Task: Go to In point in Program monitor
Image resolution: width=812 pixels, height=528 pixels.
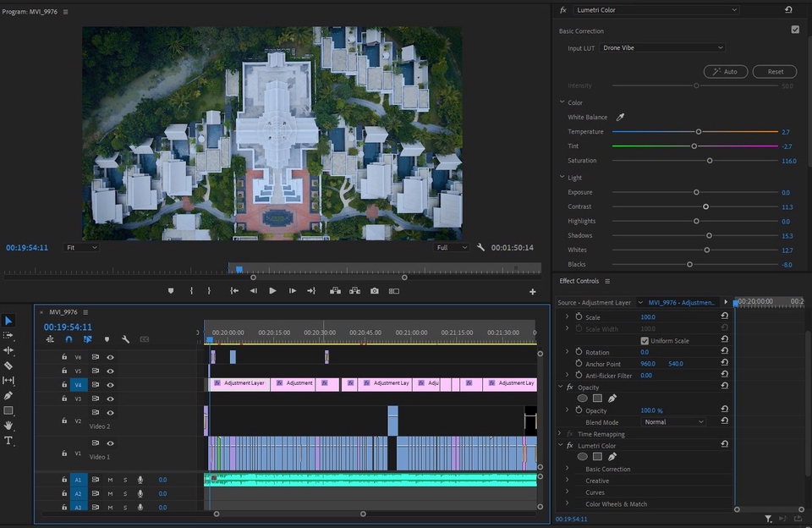Action: [x=234, y=291]
